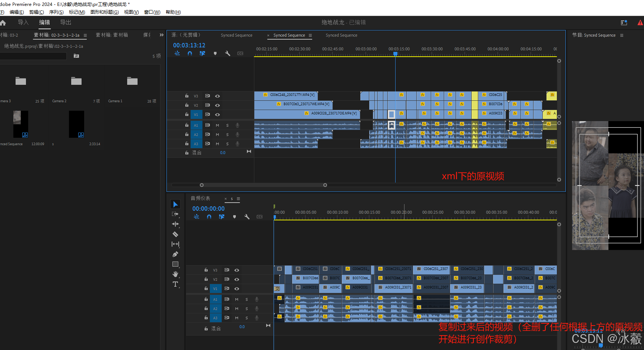
Task: Select the Type tool
Action: tap(175, 284)
